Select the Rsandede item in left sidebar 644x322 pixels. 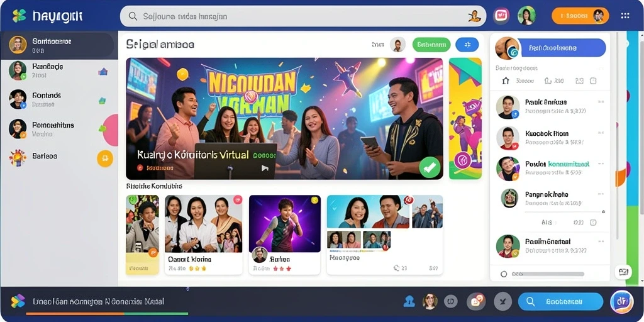(x=57, y=70)
